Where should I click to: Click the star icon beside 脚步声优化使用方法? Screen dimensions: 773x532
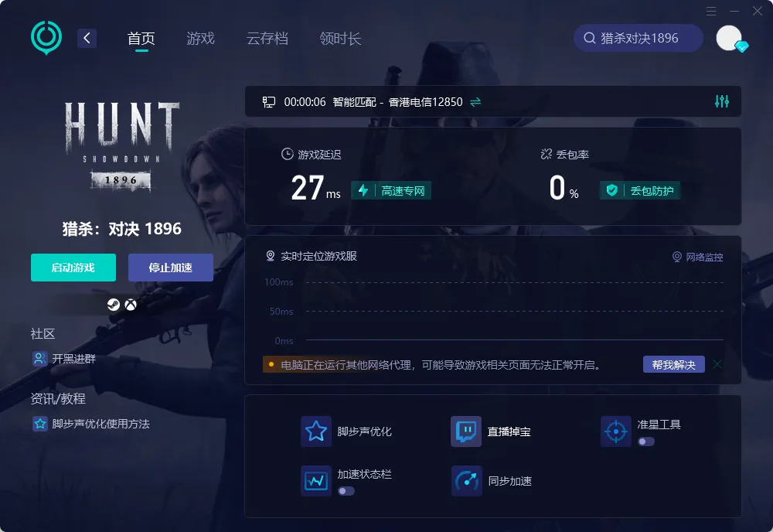click(39, 424)
